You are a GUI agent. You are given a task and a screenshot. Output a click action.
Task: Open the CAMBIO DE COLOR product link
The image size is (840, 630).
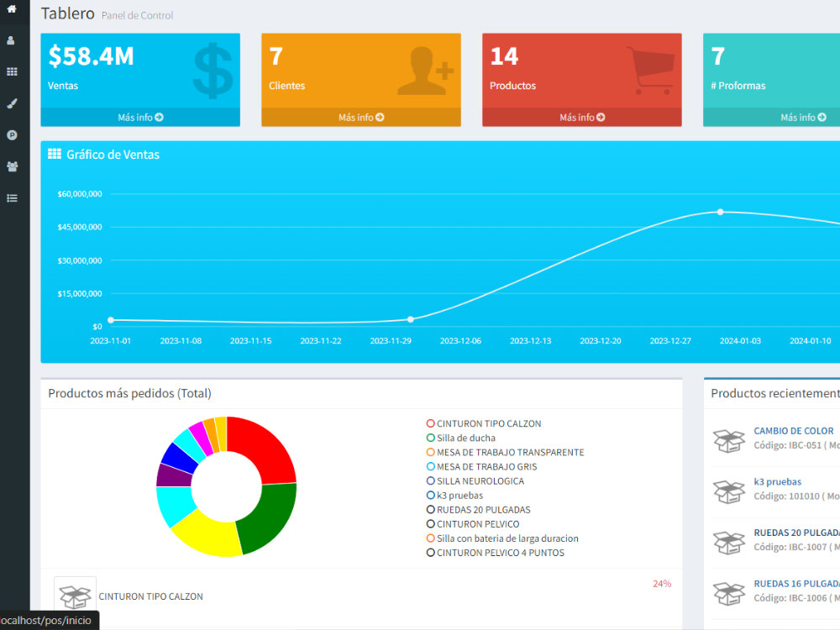pos(794,431)
